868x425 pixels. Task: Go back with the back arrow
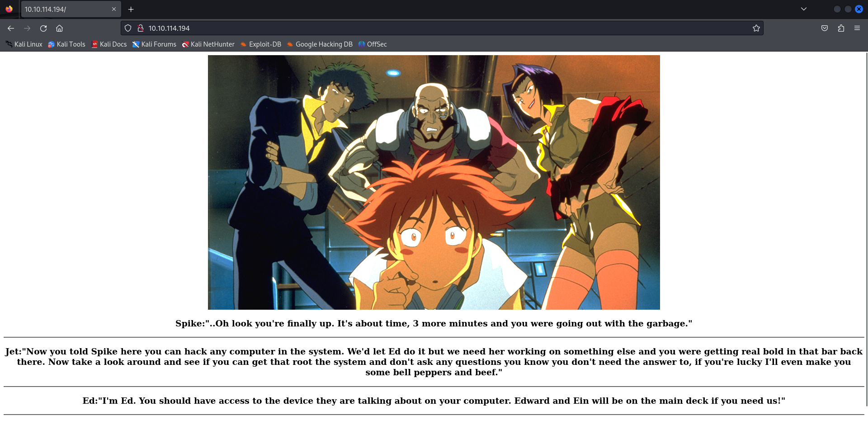(11, 28)
